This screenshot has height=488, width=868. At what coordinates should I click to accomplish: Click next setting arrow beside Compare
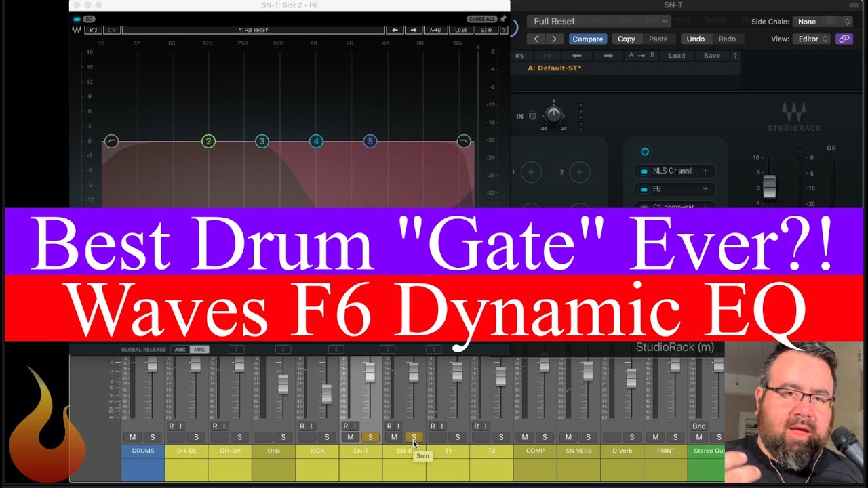555,39
